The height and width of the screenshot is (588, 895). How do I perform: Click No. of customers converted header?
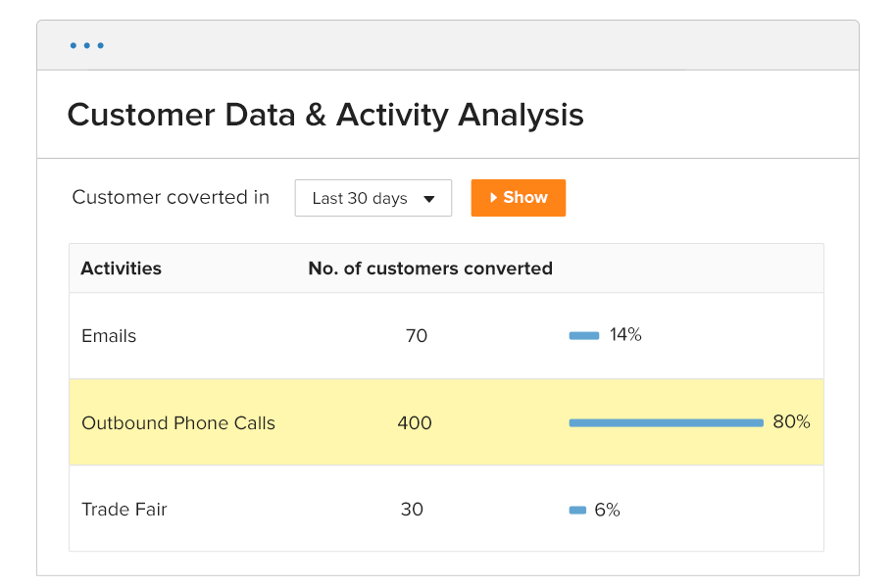pos(430,269)
